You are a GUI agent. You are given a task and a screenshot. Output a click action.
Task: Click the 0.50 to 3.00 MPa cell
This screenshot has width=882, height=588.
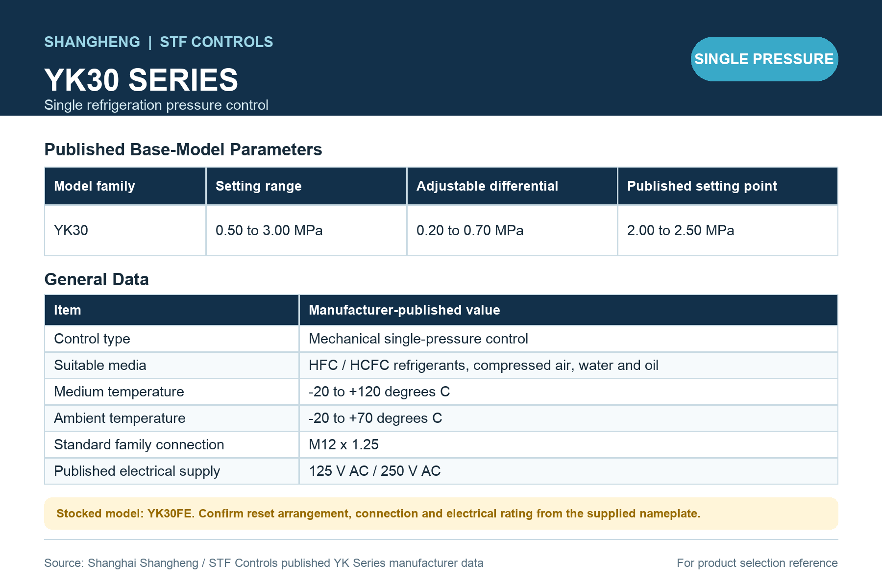tap(307, 230)
